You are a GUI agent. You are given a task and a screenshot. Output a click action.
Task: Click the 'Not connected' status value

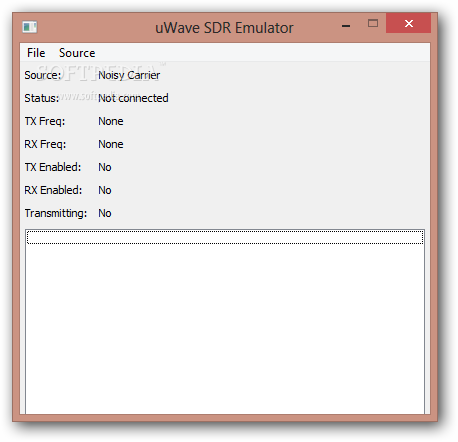(133, 98)
